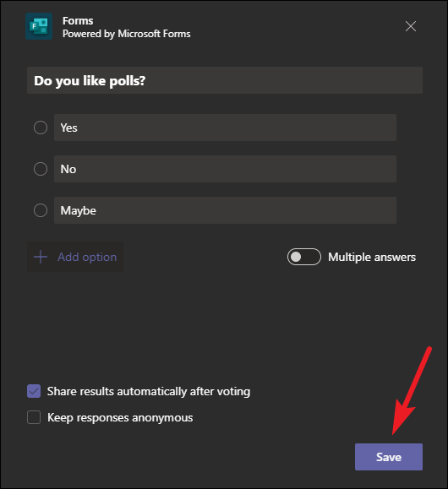Viewport: 448px width, 489px height.
Task: Click the Forms title in the header
Action: [78, 20]
